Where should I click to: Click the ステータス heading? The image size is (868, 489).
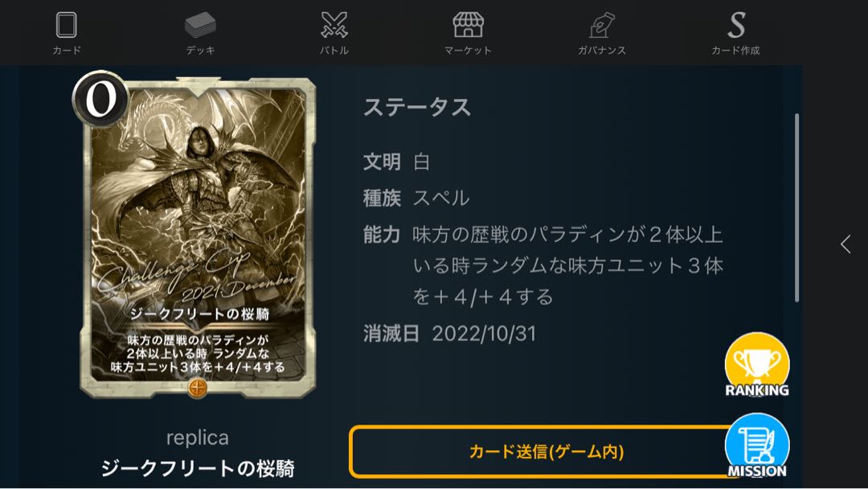pyautogui.click(x=417, y=107)
